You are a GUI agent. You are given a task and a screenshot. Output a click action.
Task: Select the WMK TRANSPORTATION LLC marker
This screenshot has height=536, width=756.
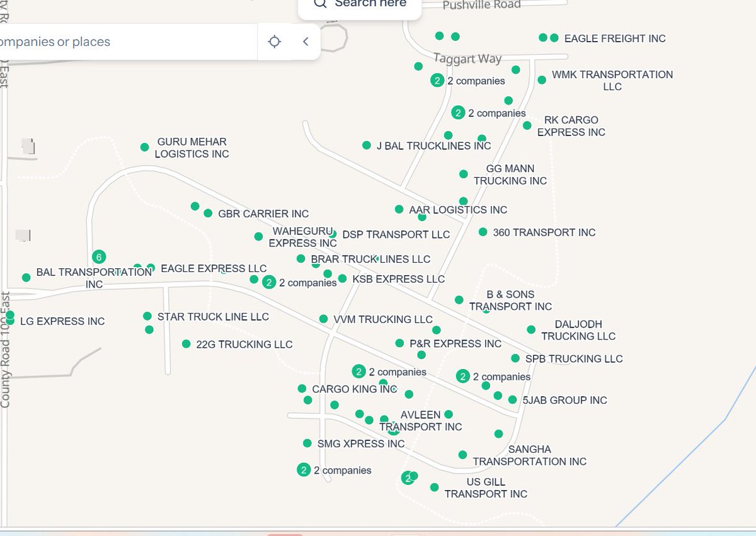point(541,80)
